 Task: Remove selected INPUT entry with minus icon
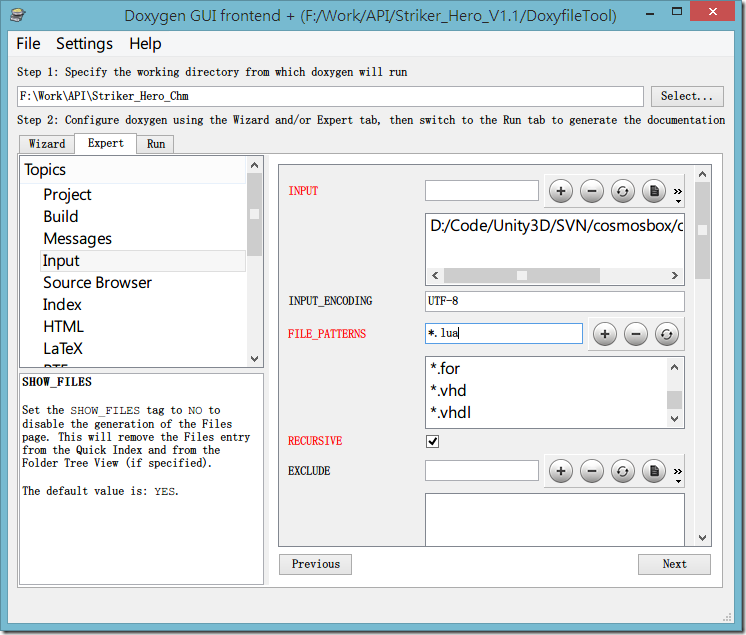pyautogui.click(x=592, y=191)
